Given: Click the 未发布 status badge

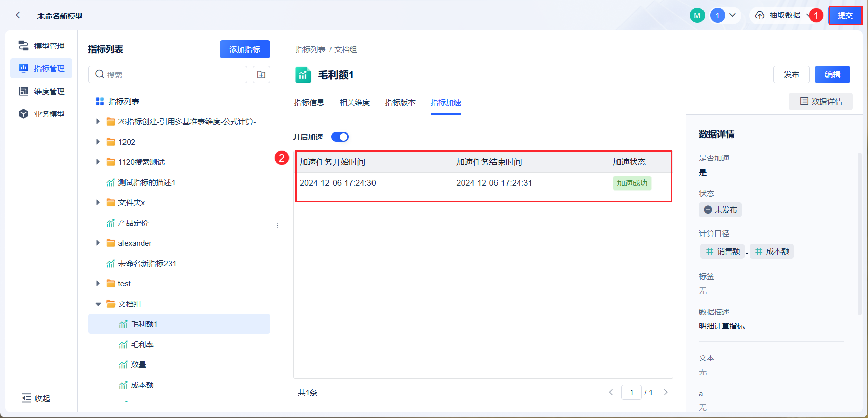Looking at the screenshot, I should tap(721, 210).
